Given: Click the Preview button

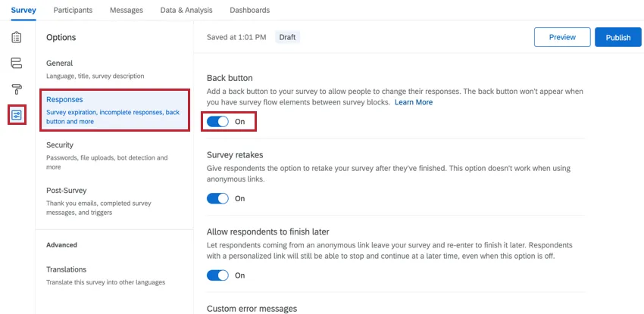Looking at the screenshot, I should tap(562, 37).
